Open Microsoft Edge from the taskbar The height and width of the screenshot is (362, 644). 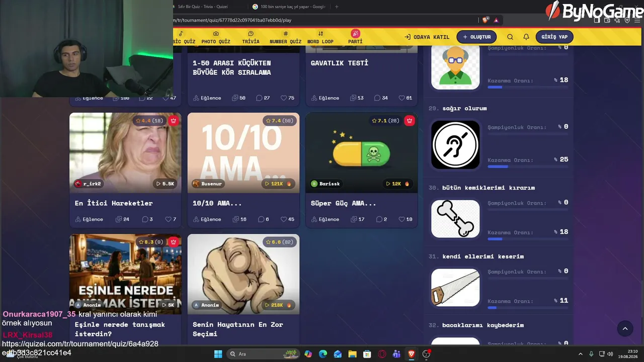coord(323,354)
